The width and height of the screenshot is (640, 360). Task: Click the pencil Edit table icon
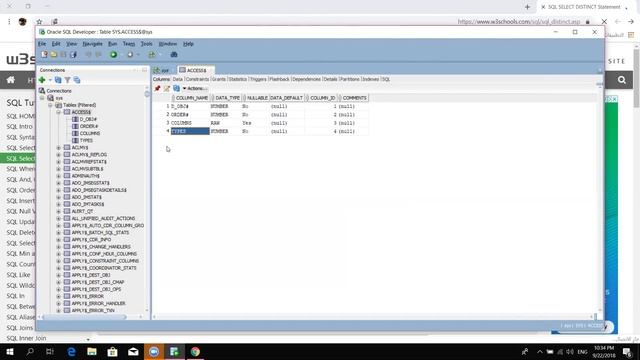[x=167, y=88]
